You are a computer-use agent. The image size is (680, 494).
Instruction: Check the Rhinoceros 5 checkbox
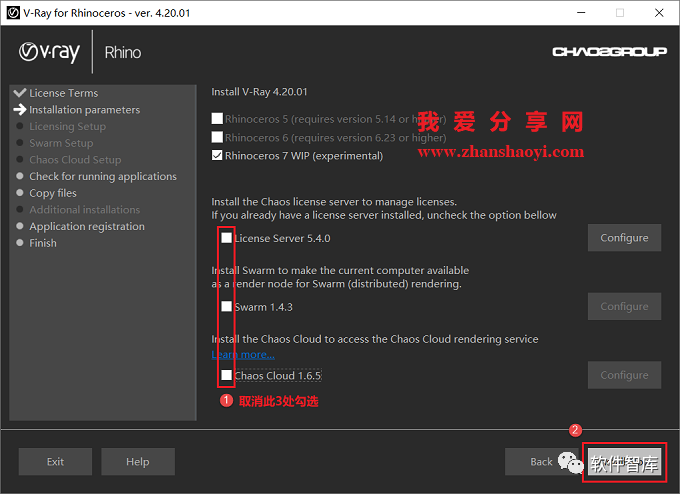[x=217, y=118]
